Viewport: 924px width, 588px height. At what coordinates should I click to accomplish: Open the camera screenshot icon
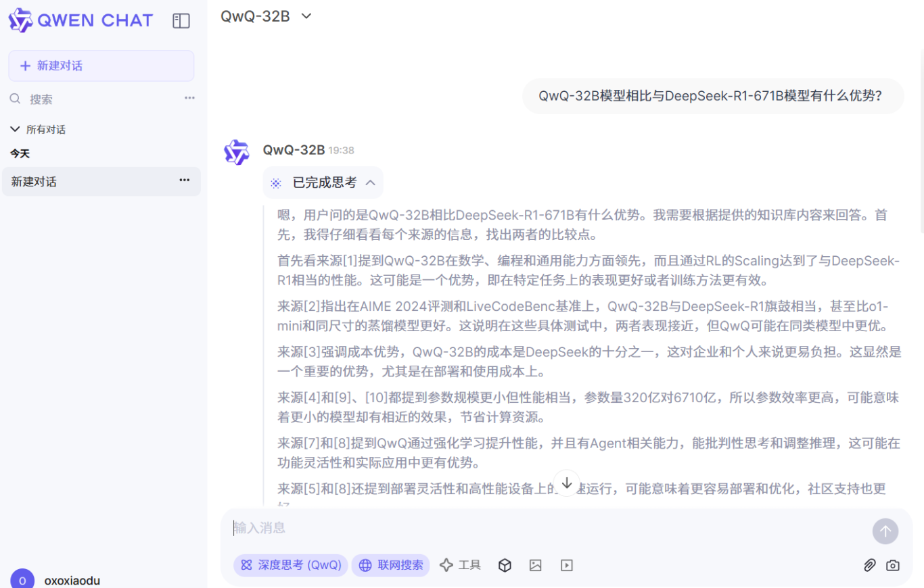click(x=893, y=565)
